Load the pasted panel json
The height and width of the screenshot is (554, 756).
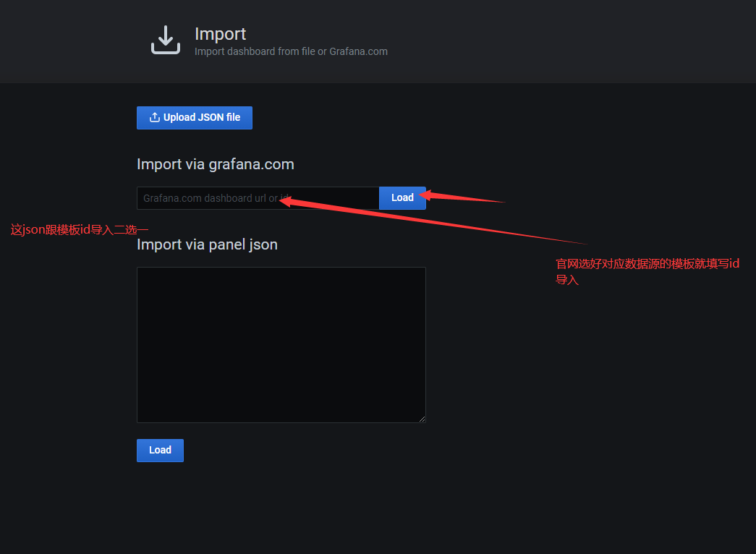(160, 451)
